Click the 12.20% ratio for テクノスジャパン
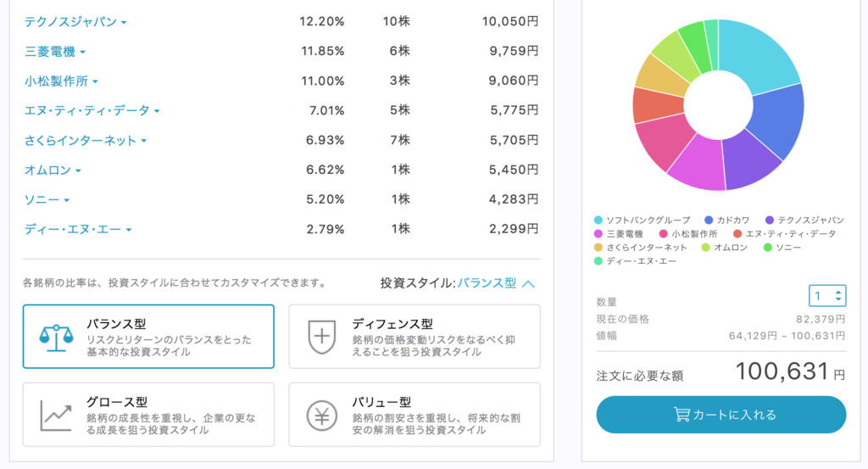The width and height of the screenshot is (868, 469). point(321,21)
